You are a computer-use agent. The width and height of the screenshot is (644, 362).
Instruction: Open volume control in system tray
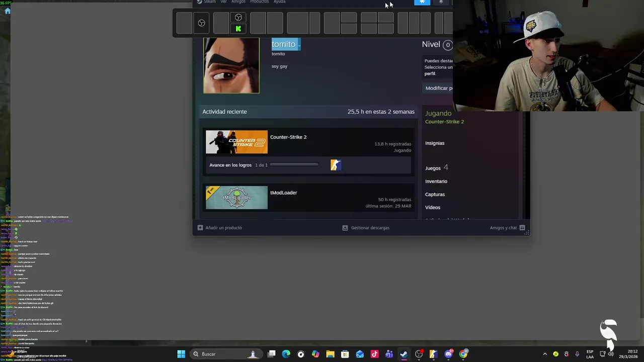[x=610, y=354]
